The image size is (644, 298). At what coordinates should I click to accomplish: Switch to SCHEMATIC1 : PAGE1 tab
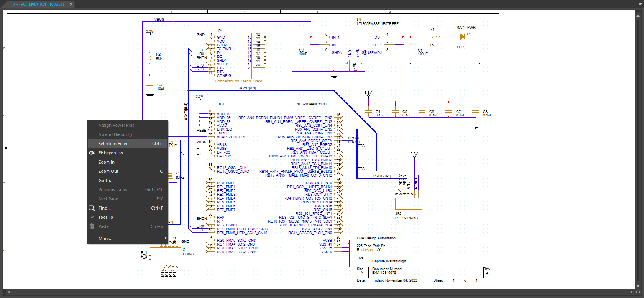pos(39,4)
